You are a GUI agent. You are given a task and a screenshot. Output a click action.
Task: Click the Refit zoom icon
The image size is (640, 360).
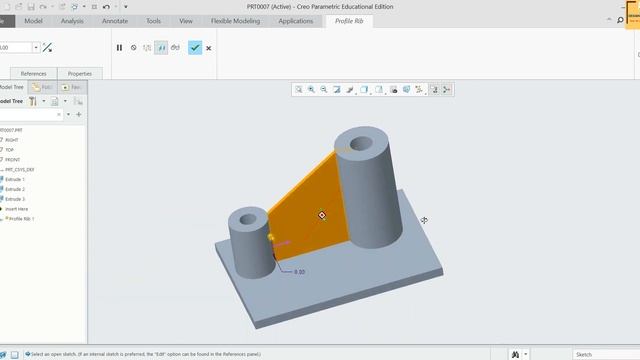(299, 89)
